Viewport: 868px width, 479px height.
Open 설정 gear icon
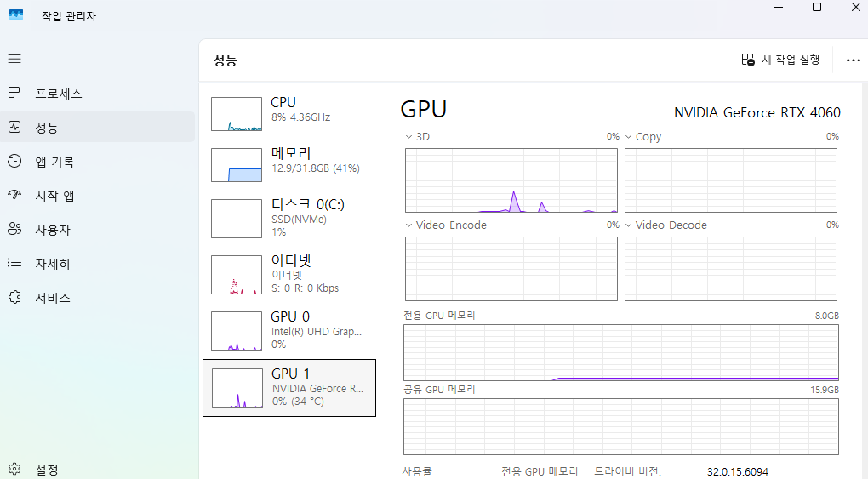(14, 469)
